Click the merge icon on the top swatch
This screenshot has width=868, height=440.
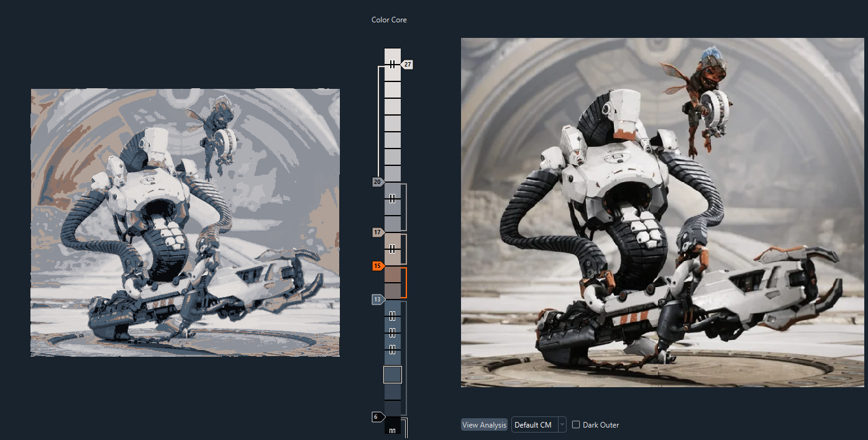[393, 65]
